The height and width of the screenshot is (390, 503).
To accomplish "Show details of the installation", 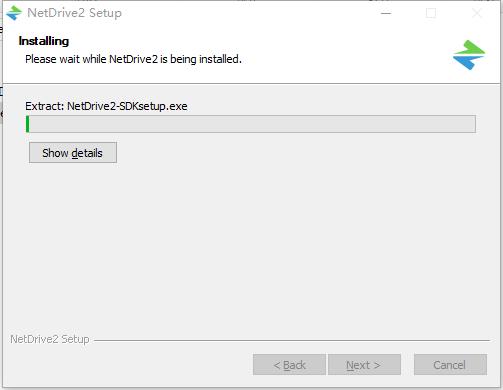I will tap(73, 153).
